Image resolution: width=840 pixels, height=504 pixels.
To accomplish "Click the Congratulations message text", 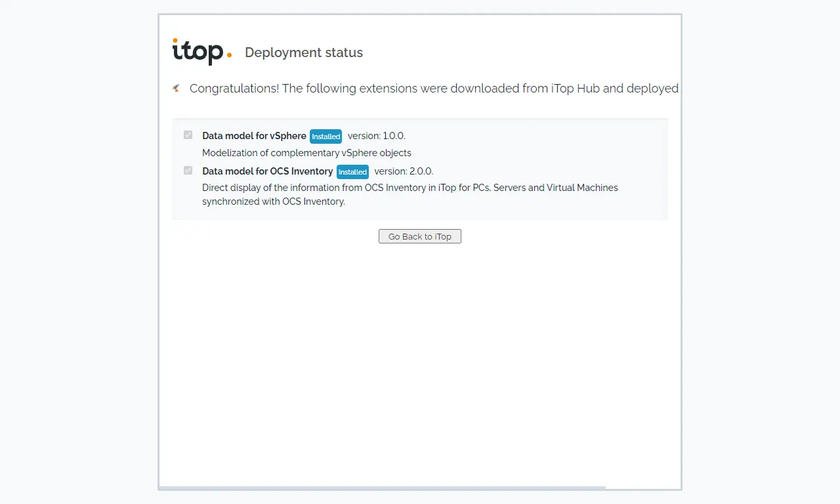I will 434,88.
